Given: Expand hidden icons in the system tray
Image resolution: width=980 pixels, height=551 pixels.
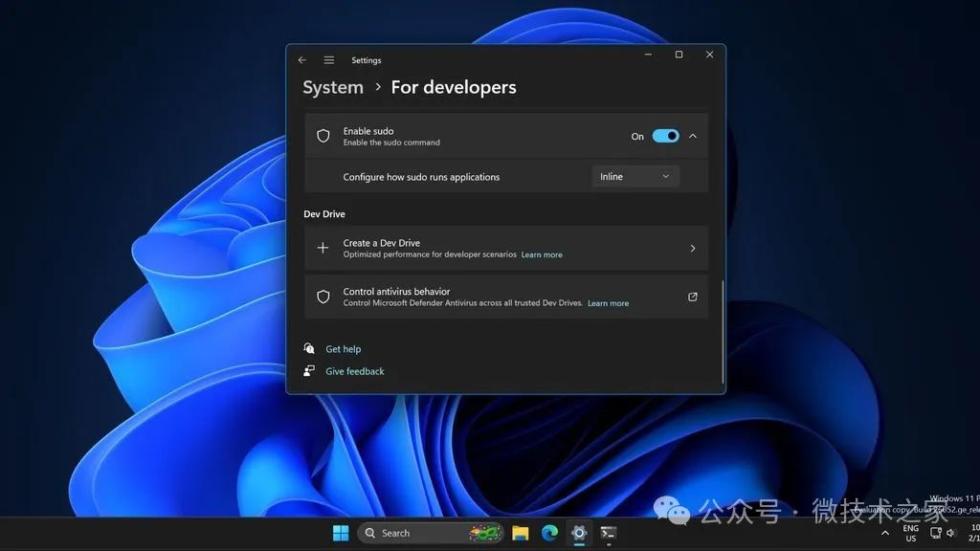Looking at the screenshot, I should (x=884, y=532).
